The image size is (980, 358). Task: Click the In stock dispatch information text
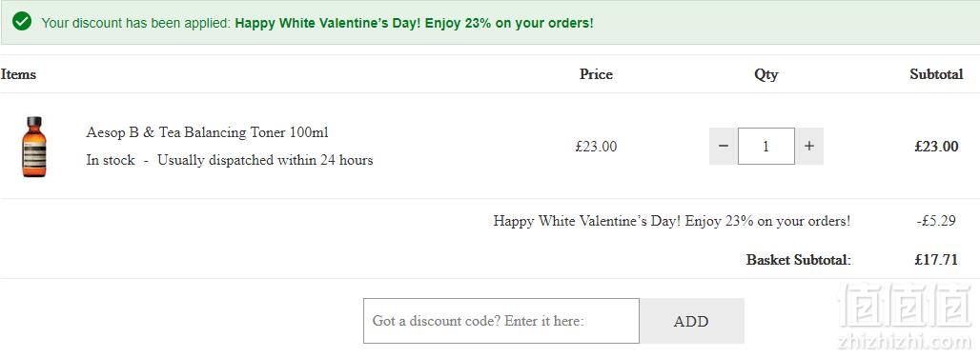click(230, 160)
